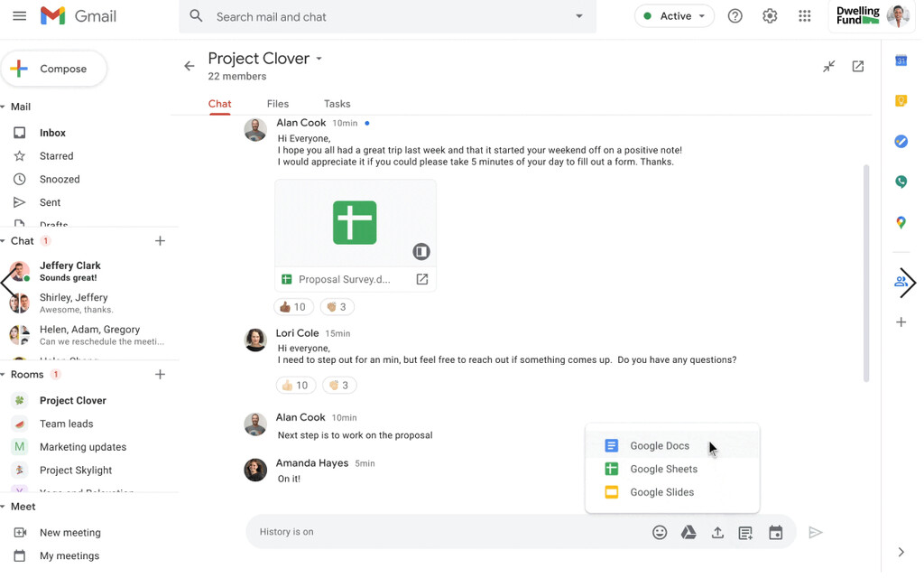Switch to the Chat tab
Screen dimensions: 924x578
[x=219, y=104]
